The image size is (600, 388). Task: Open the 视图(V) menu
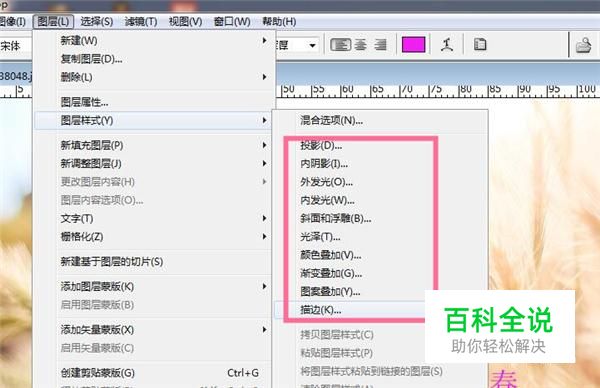[x=185, y=21]
